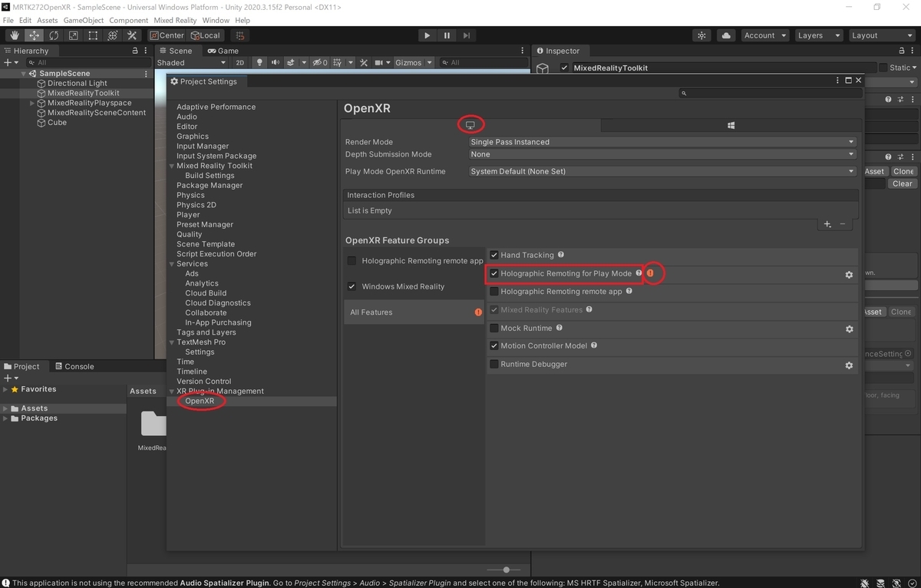This screenshot has height=588, width=921.
Task: Open settings gear for Runtime Debugger
Action: pyautogui.click(x=849, y=365)
